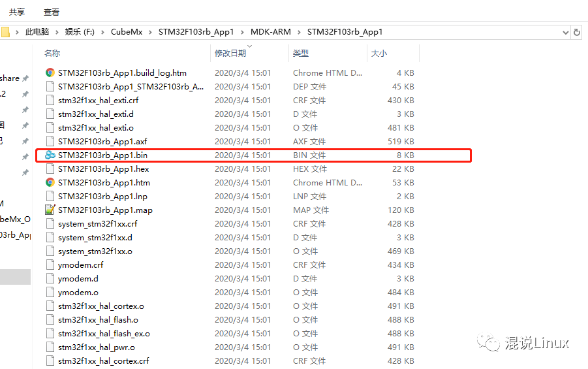Click icon of stm32f1xx_hal_pwr.o
The image size is (588, 369).
[50, 347]
